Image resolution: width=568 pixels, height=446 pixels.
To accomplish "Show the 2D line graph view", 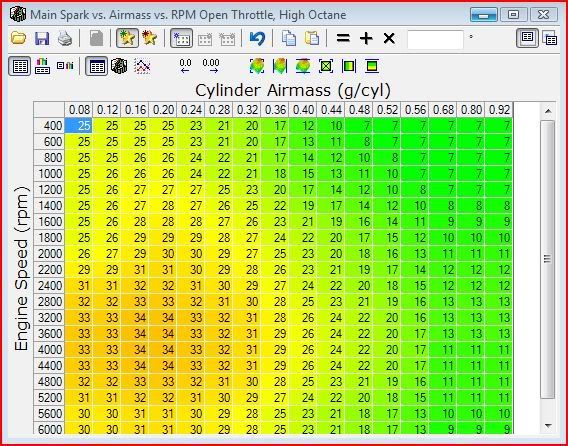I will tap(142, 66).
